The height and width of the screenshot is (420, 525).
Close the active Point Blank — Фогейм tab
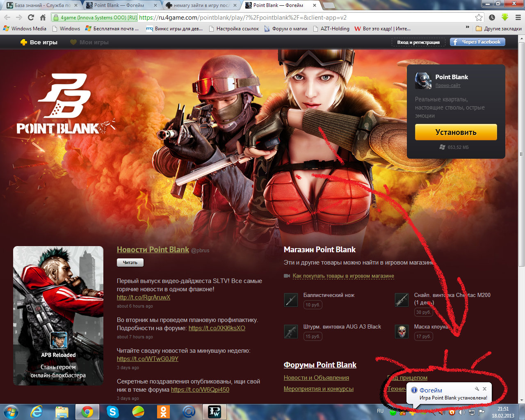[314, 5]
